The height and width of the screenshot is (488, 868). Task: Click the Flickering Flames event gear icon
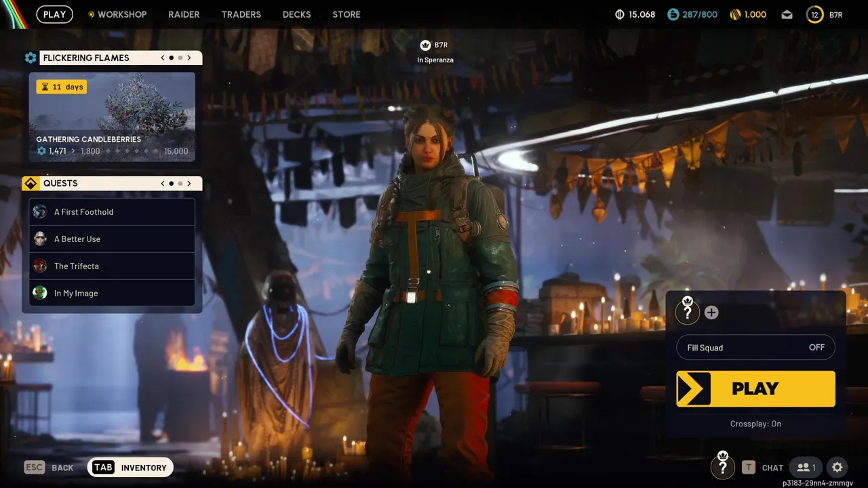coord(31,58)
